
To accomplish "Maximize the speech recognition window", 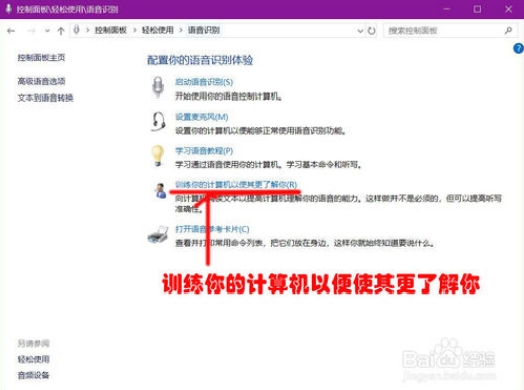I will [477, 9].
